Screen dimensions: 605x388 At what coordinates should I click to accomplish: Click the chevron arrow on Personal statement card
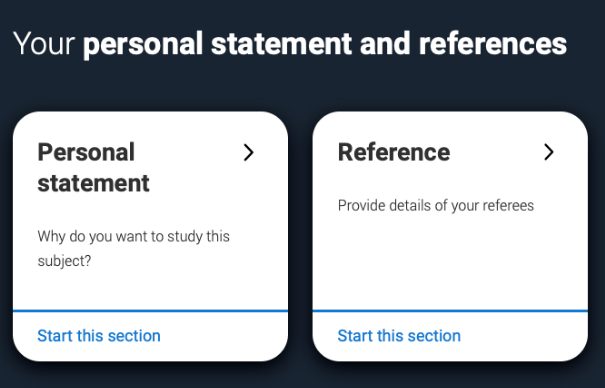pos(249,152)
